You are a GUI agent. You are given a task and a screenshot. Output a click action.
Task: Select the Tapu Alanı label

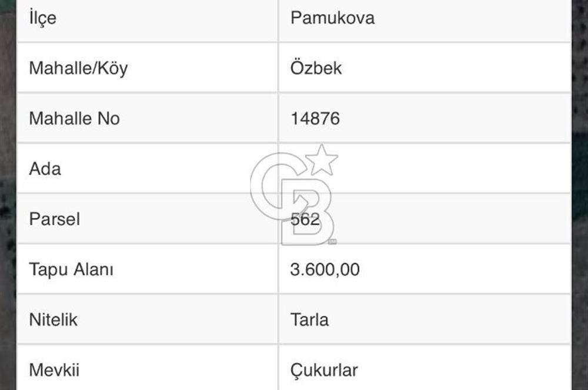tap(71, 270)
